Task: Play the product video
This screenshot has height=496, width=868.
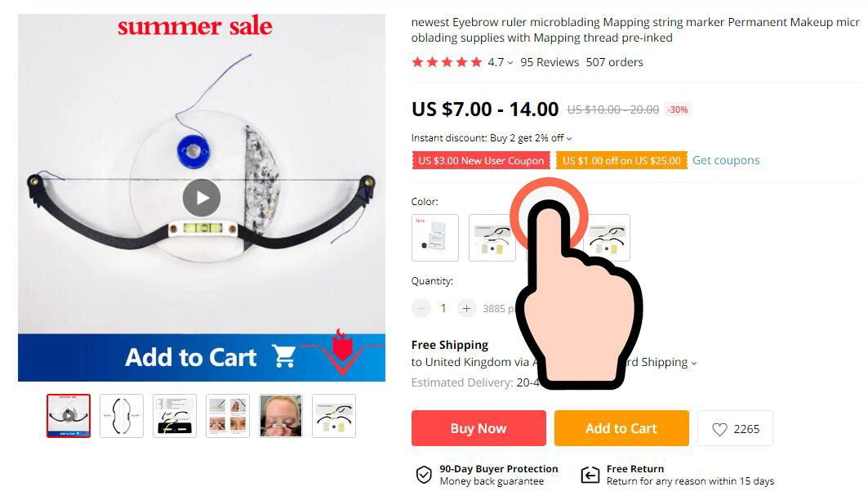Action: [x=202, y=198]
